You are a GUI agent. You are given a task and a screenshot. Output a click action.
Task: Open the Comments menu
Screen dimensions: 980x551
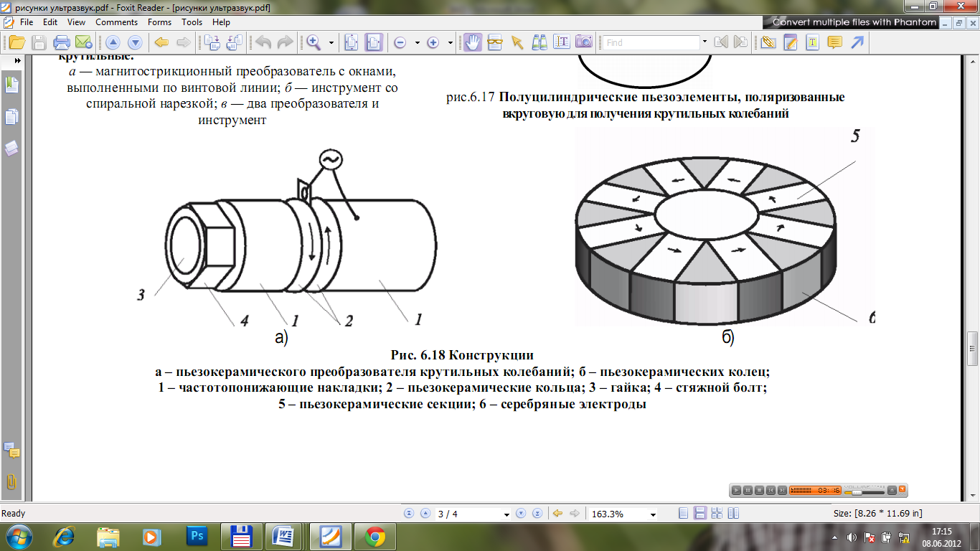pos(116,22)
